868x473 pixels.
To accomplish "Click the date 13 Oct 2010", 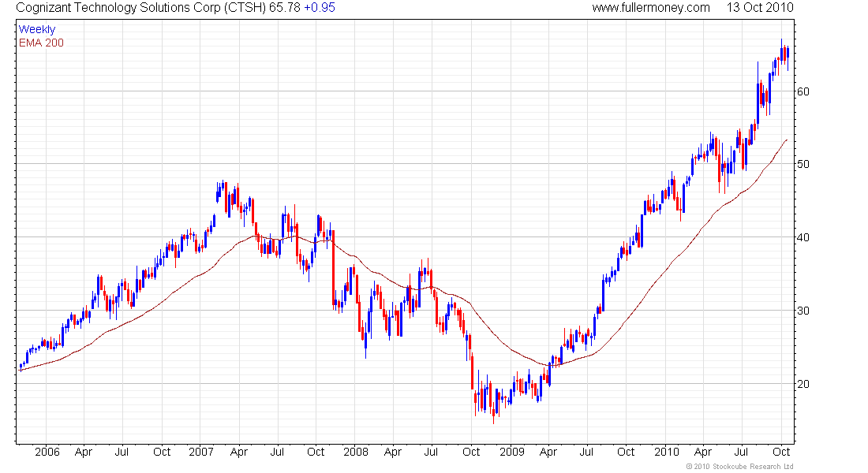I will (x=760, y=8).
